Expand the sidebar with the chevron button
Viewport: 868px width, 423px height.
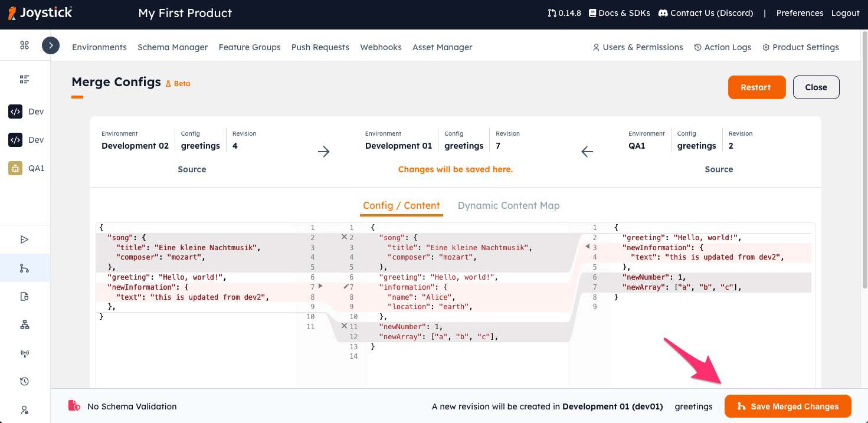coord(51,45)
